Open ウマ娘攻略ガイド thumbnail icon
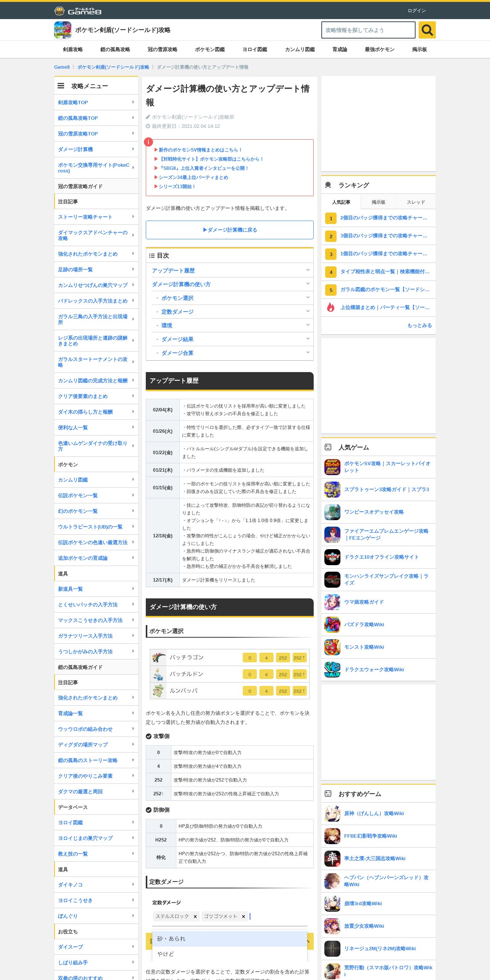The height and width of the screenshot is (980, 490). [x=332, y=602]
